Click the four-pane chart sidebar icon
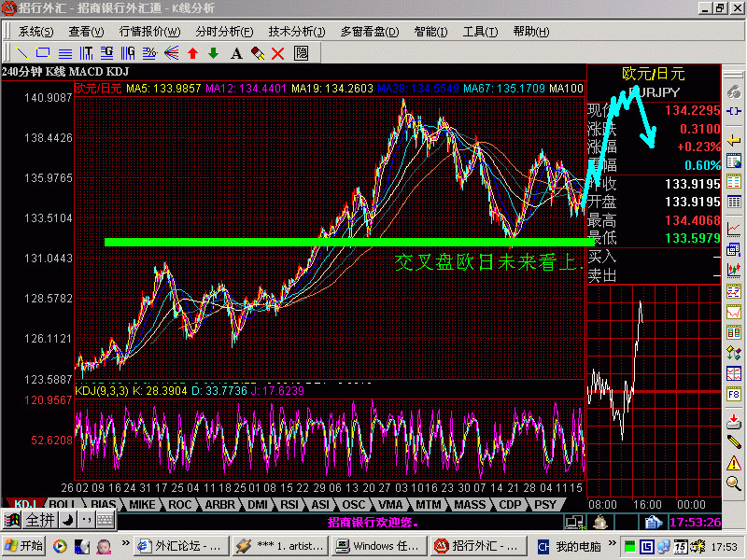This screenshot has width=747, height=560. [734, 373]
